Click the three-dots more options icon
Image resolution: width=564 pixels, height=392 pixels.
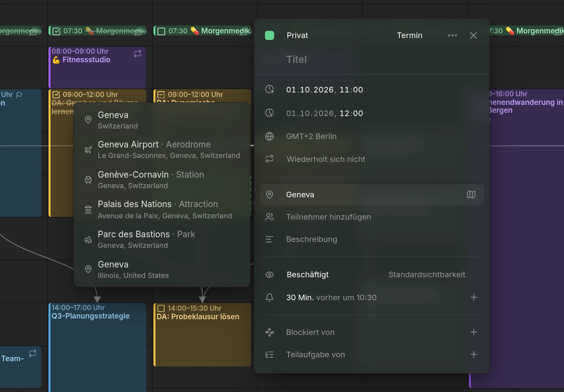453,35
